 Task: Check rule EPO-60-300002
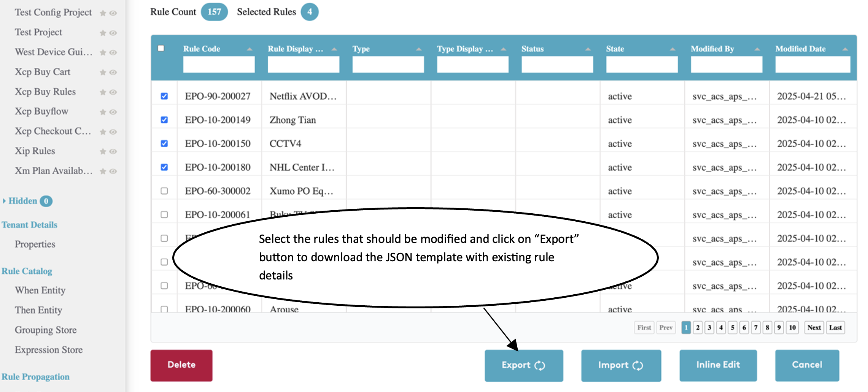pos(164,191)
